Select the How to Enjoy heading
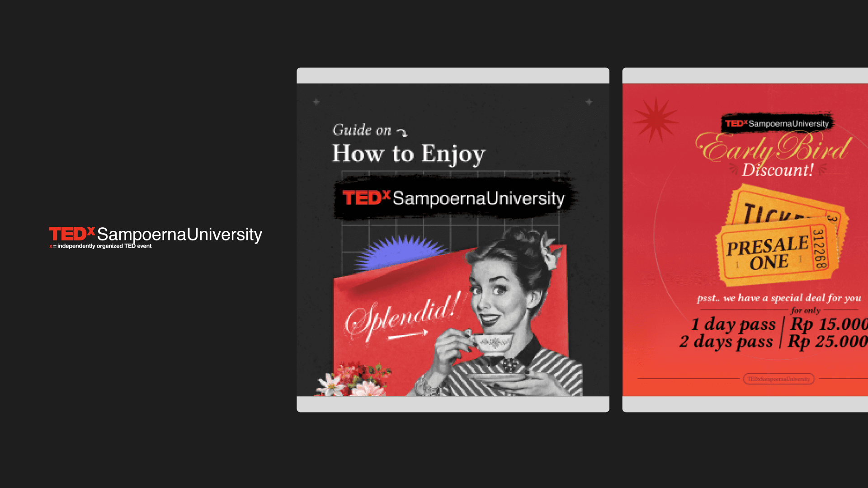Viewport: 868px width, 488px height. pos(409,154)
